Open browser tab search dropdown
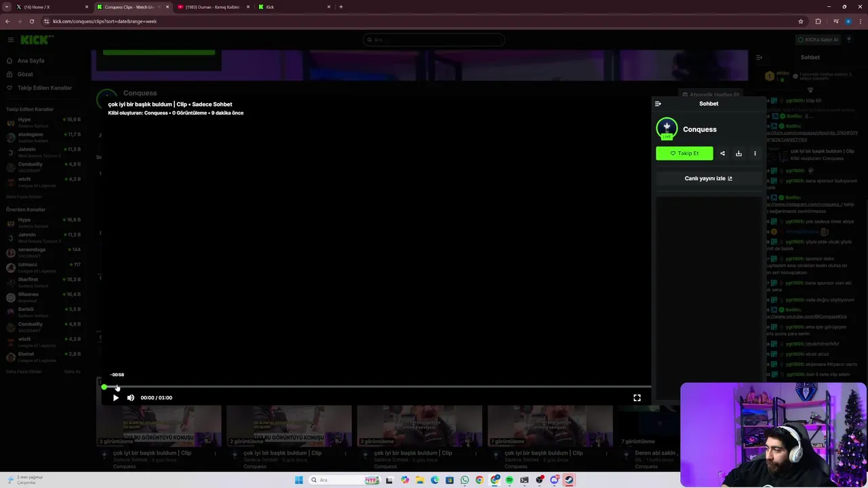This screenshot has height=488, width=868. pyautogui.click(x=7, y=7)
